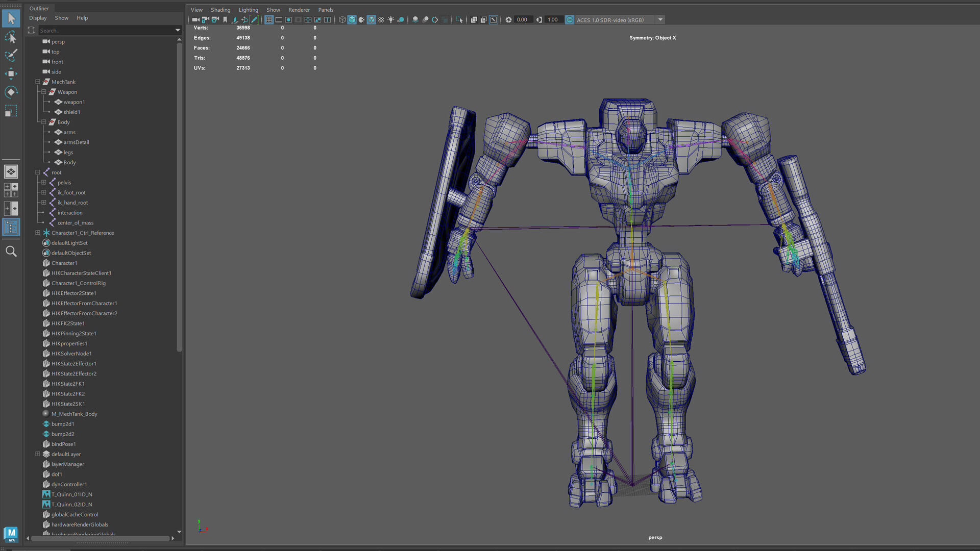This screenshot has width=980, height=551.
Task: Toggle Use All Lights bulb icon
Action: coord(391,20)
